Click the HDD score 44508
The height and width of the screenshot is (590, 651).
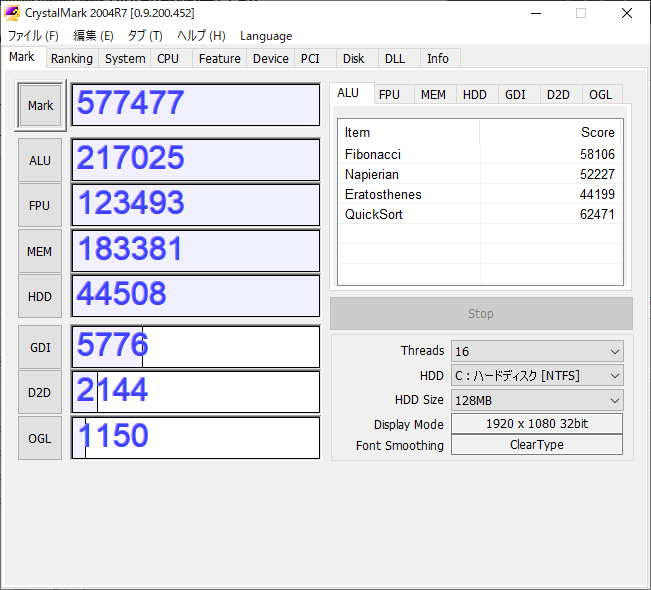[x=196, y=296]
